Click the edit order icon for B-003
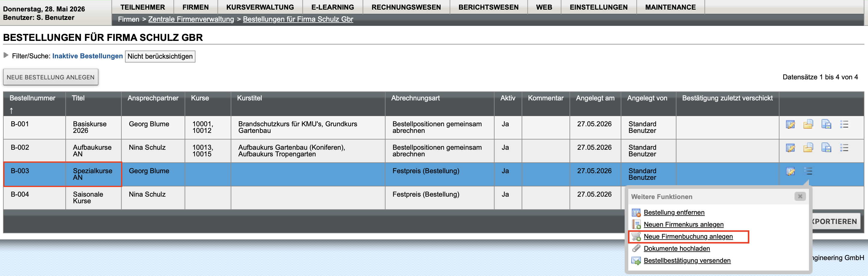Viewport: 868px width, 276px height. tap(790, 171)
